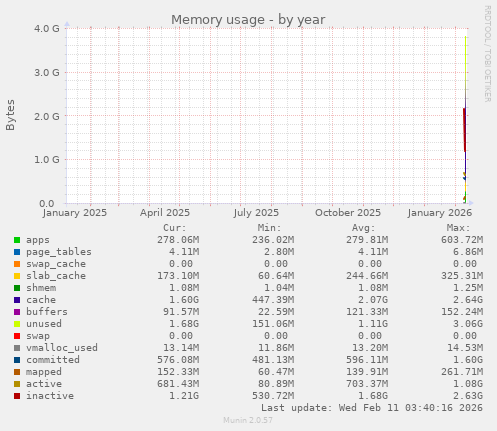Click the cache dark blue legend swatch

pos(17,300)
